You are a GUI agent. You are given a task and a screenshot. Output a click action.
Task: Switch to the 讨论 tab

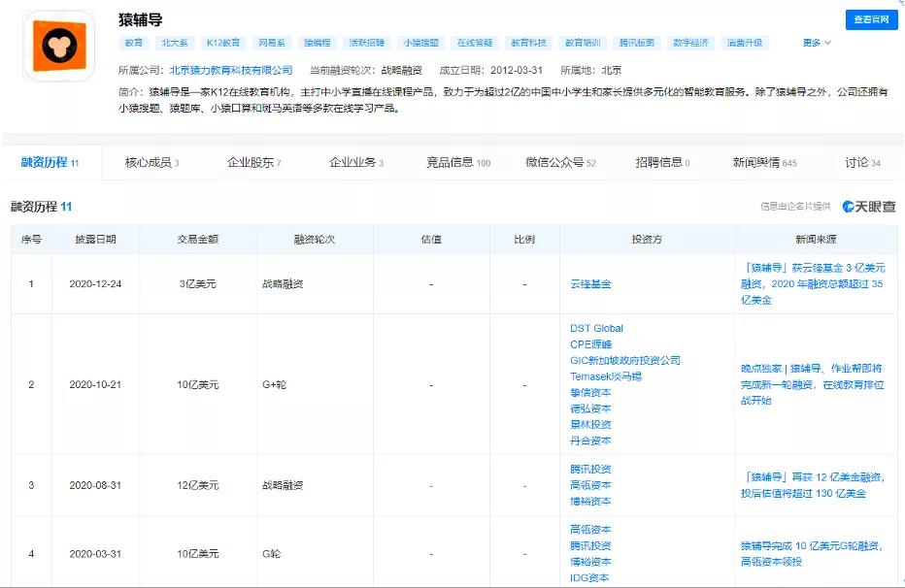(x=863, y=163)
